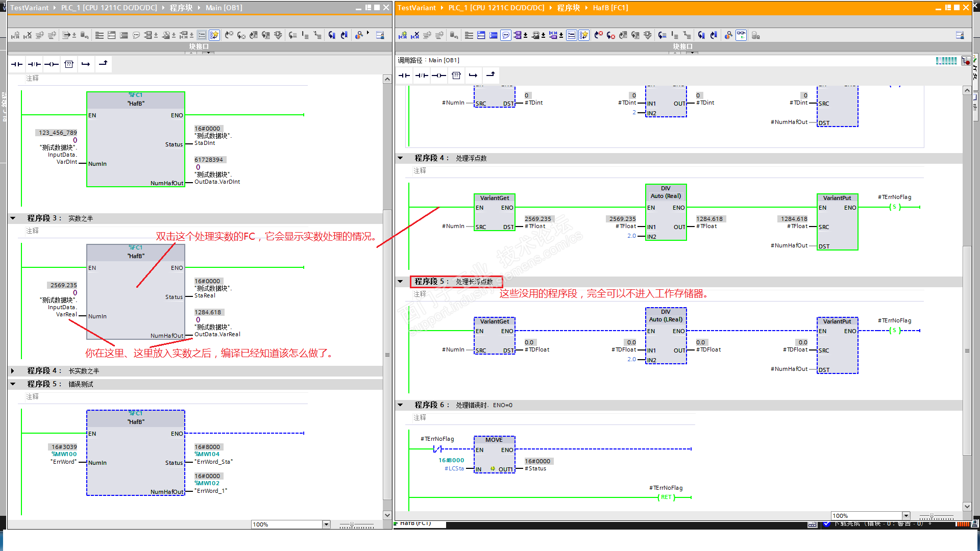
Task: Open zoom level dropdown in HafB editor
Action: coord(906,516)
